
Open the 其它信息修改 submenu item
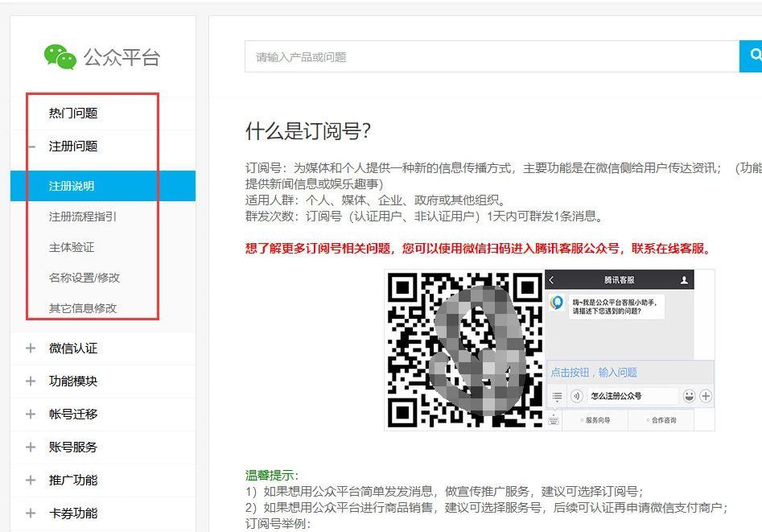coord(83,308)
